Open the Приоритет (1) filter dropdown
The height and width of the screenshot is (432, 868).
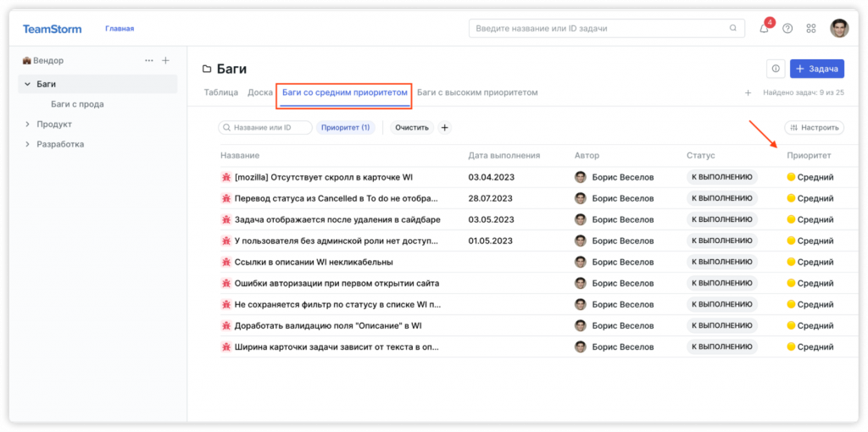345,128
